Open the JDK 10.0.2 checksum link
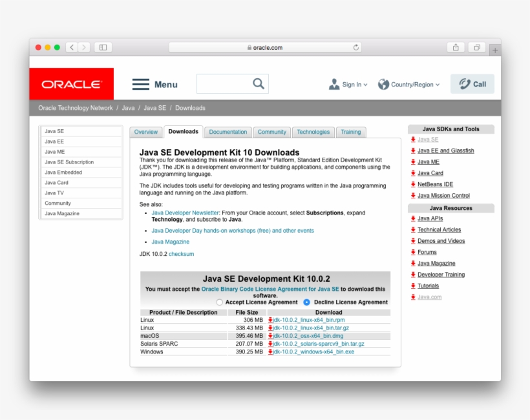Viewport: 530px width, 420px height. (181, 254)
